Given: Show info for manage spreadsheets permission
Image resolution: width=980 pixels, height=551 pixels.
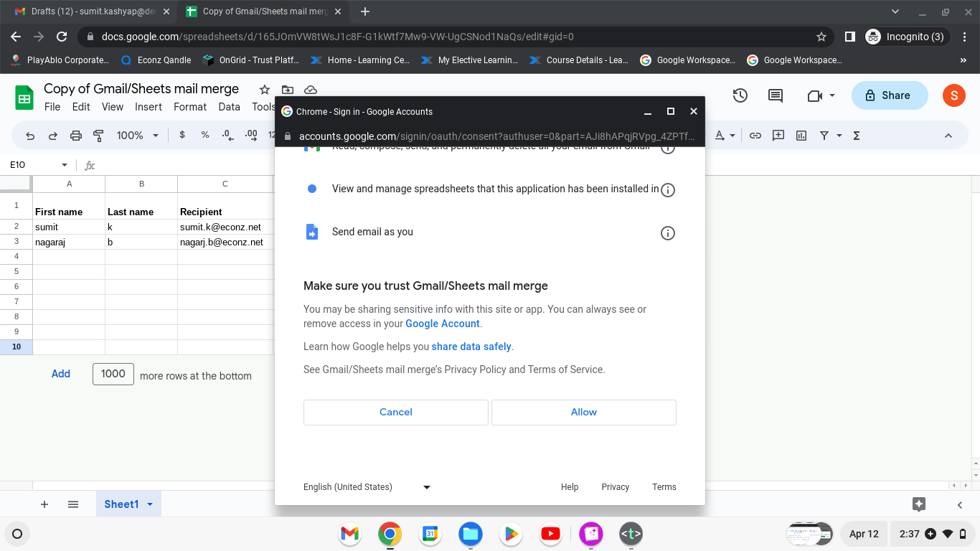Looking at the screenshot, I should [x=668, y=190].
